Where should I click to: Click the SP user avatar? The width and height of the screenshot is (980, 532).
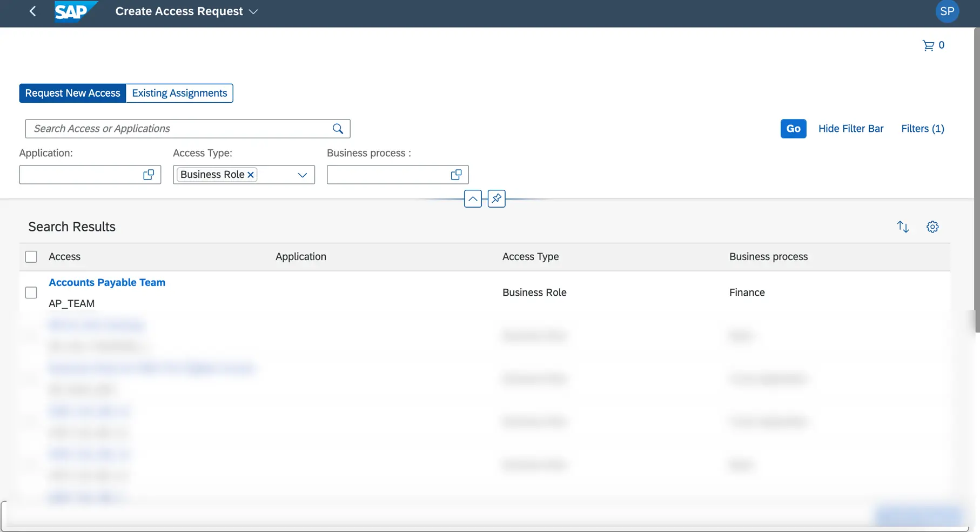point(947,11)
